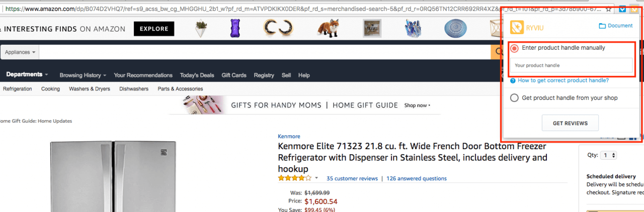The height and width of the screenshot is (212, 644).
Task: Expand the Departments menu
Action: tap(27, 74)
